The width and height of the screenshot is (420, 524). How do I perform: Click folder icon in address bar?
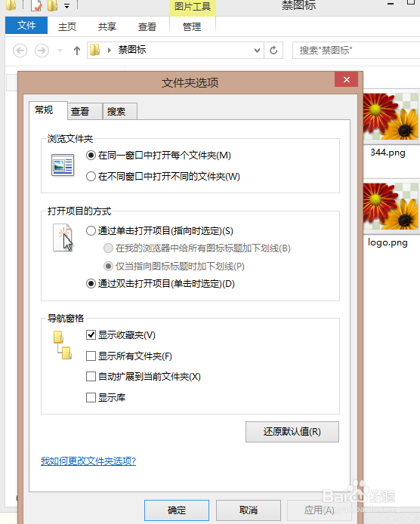(x=95, y=50)
